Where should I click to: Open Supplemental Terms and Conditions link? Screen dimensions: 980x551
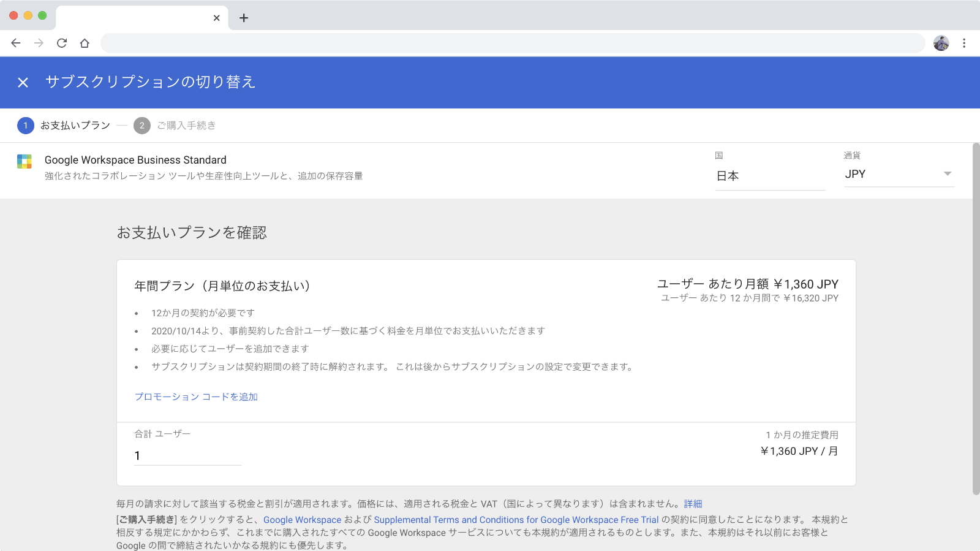tap(516, 520)
